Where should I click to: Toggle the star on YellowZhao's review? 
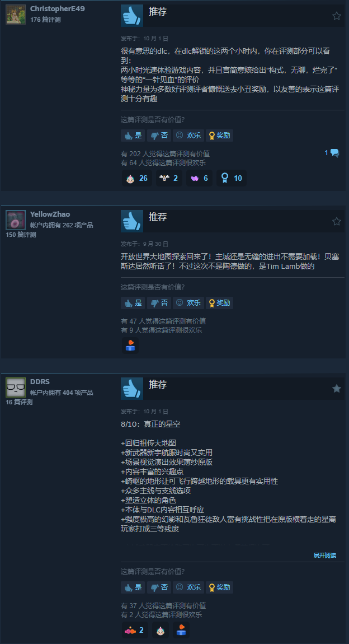click(336, 221)
